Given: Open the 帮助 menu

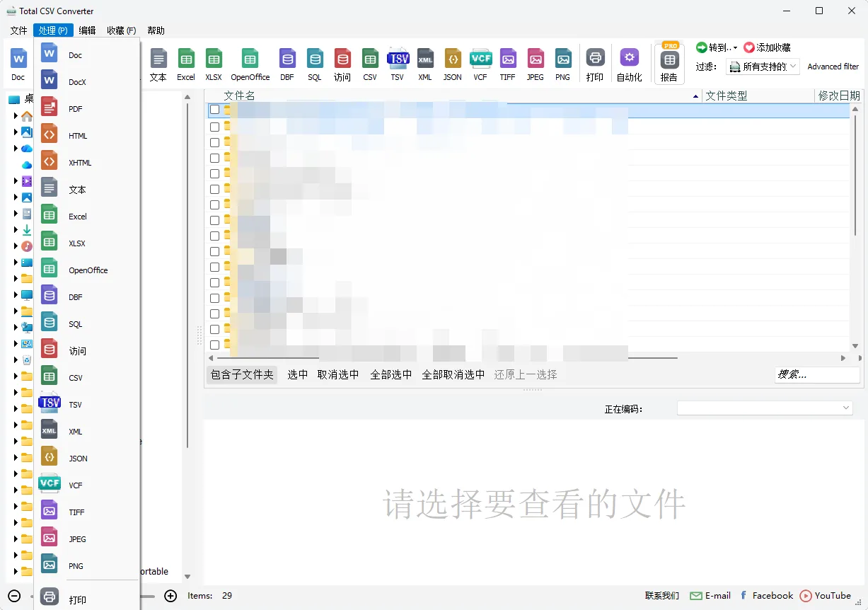Looking at the screenshot, I should pyautogui.click(x=156, y=30).
